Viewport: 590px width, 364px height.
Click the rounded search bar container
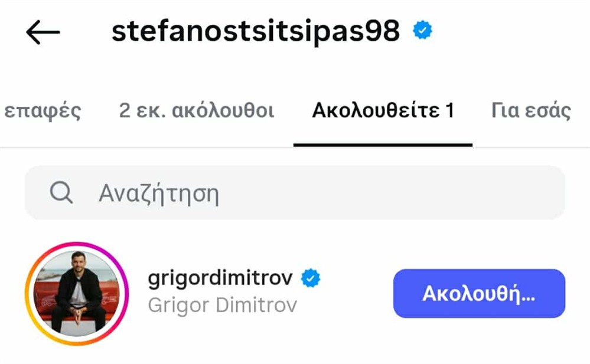[295, 192]
